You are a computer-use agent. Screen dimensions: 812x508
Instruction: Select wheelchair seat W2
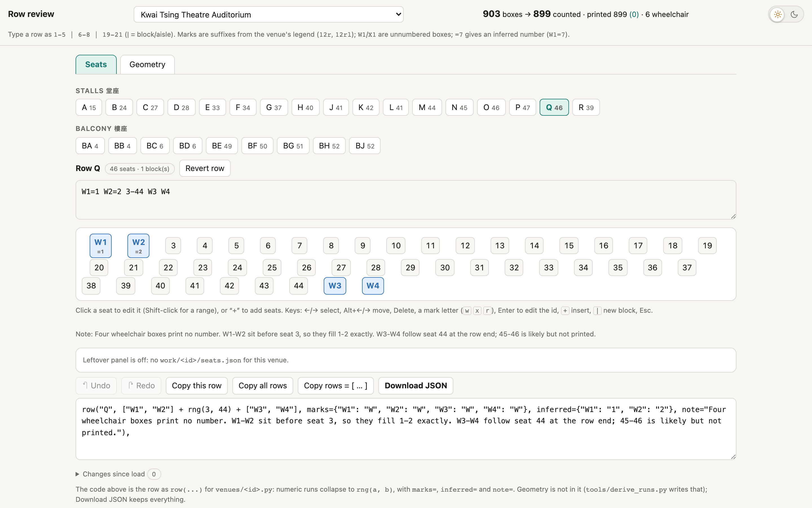point(138,246)
